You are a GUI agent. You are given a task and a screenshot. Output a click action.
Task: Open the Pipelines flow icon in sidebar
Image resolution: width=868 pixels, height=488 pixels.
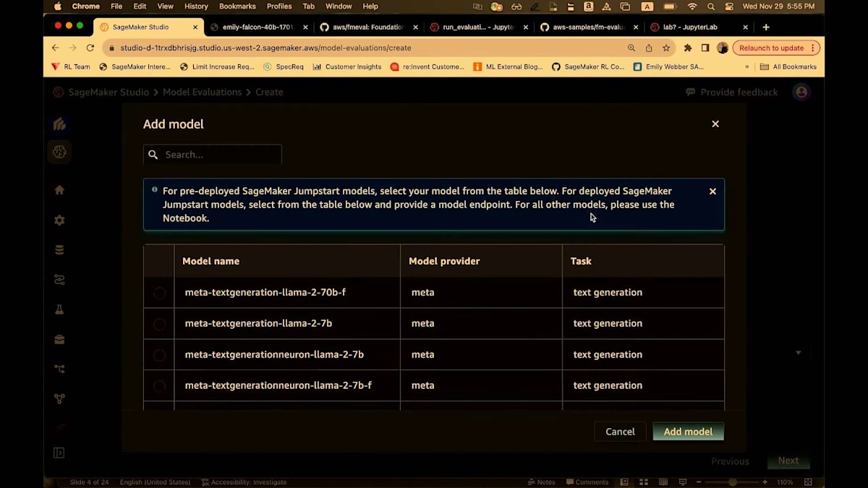[59, 369]
